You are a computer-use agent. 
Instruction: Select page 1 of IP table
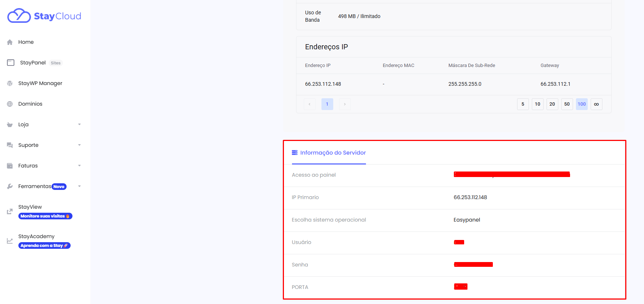(x=327, y=104)
